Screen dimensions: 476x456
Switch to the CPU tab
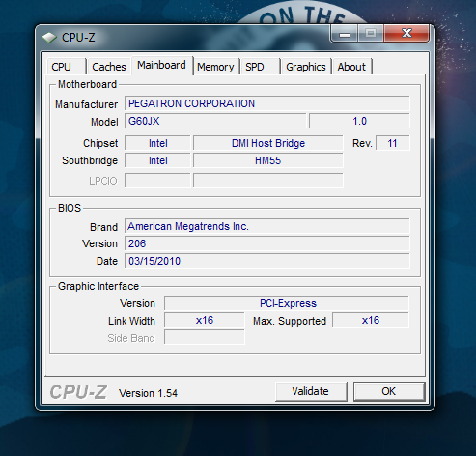point(66,67)
